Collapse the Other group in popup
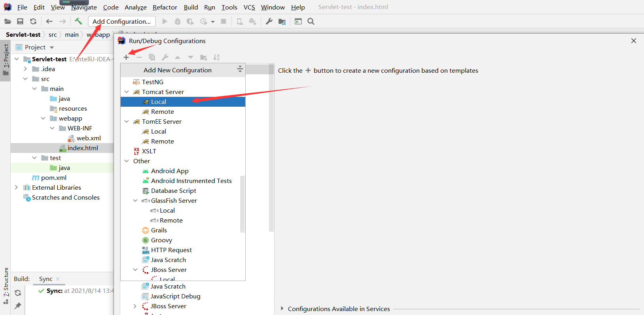The height and width of the screenshot is (315, 644). pyautogui.click(x=127, y=161)
